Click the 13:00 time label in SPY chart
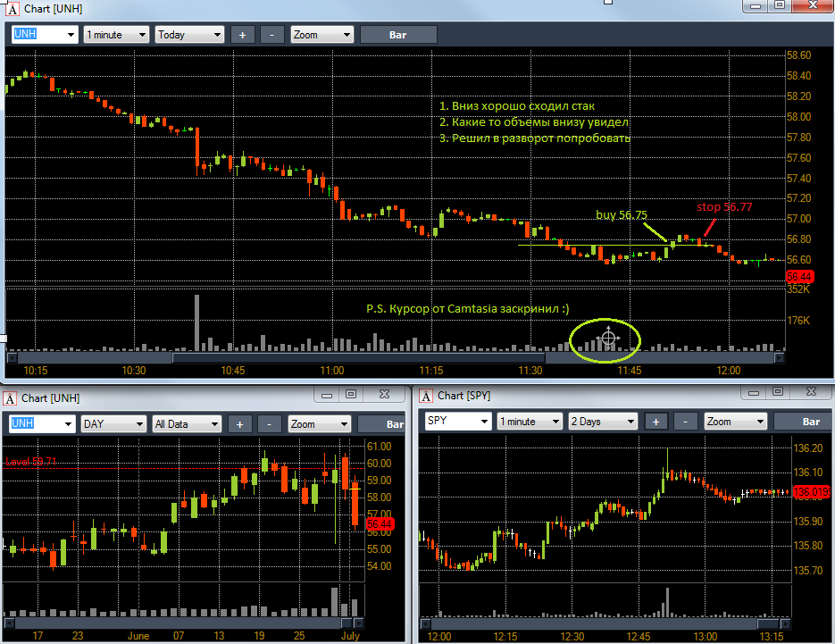The image size is (835, 644). (x=706, y=637)
